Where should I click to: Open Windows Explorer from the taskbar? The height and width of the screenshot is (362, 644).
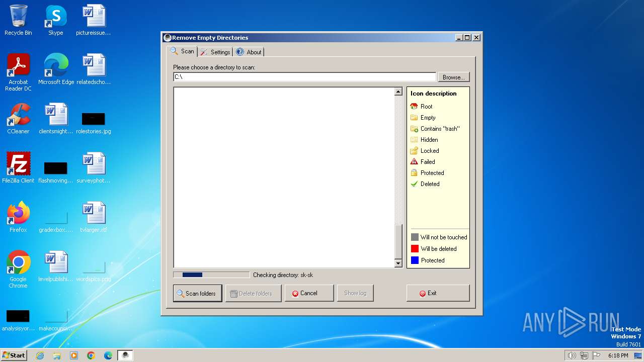coord(57,355)
